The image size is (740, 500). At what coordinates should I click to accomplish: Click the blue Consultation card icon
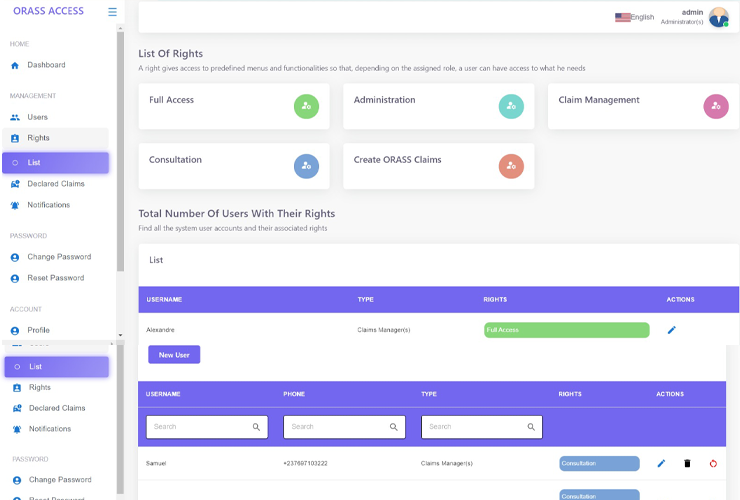(x=306, y=166)
